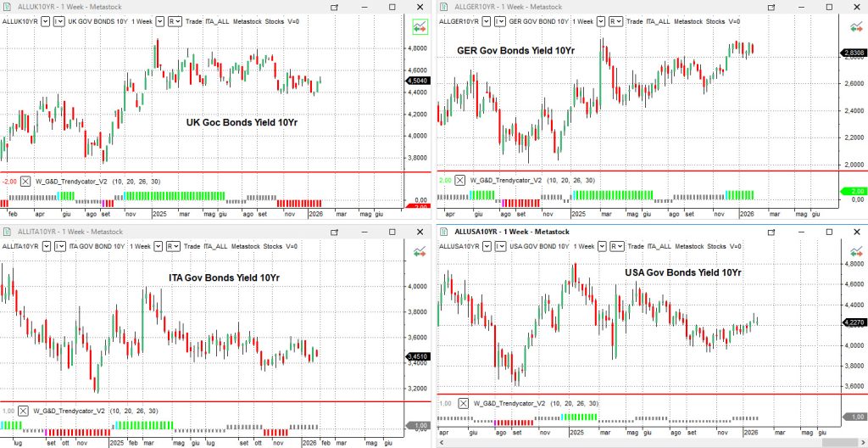The height and width of the screenshot is (448, 868).
Task: Click the trade arrows icon in ITA chart
Action: pyautogui.click(x=418, y=250)
